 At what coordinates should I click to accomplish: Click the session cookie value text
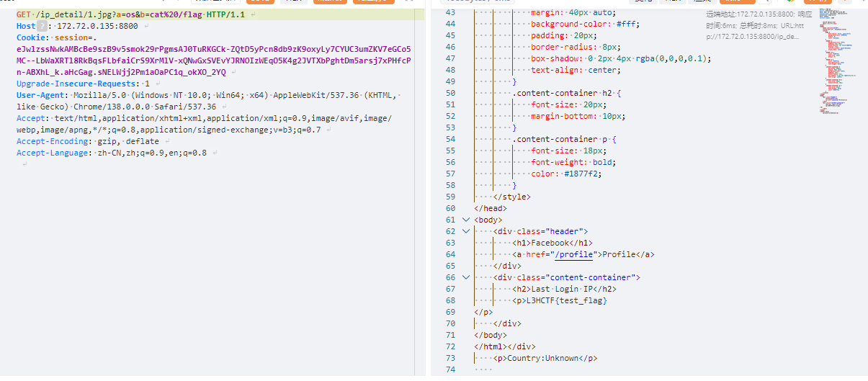click(214, 55)
